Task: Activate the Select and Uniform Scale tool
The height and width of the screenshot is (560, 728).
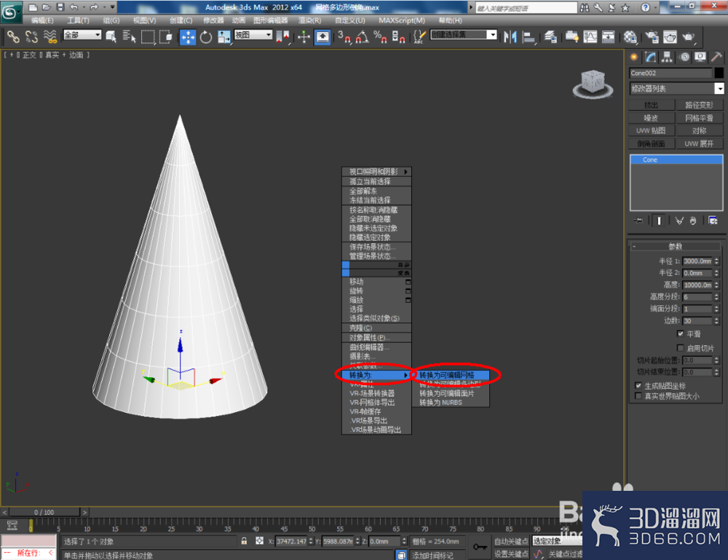Action: [x=223, y=36]
